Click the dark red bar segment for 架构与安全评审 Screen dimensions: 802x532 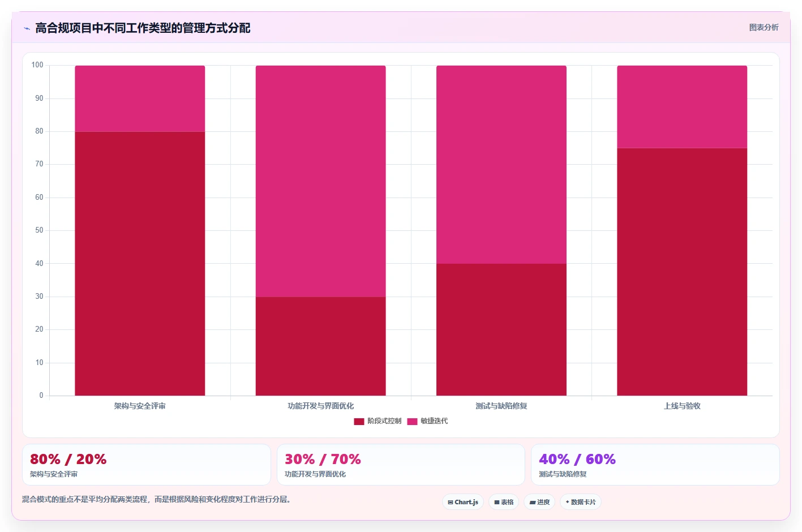140,264
